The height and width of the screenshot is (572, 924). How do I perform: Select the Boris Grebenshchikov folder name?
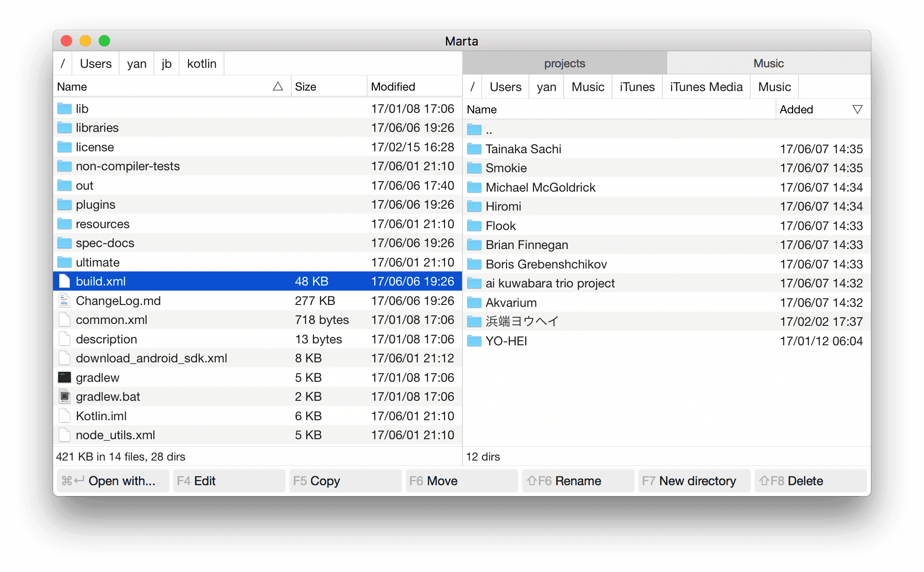click(x=546, y=264)
